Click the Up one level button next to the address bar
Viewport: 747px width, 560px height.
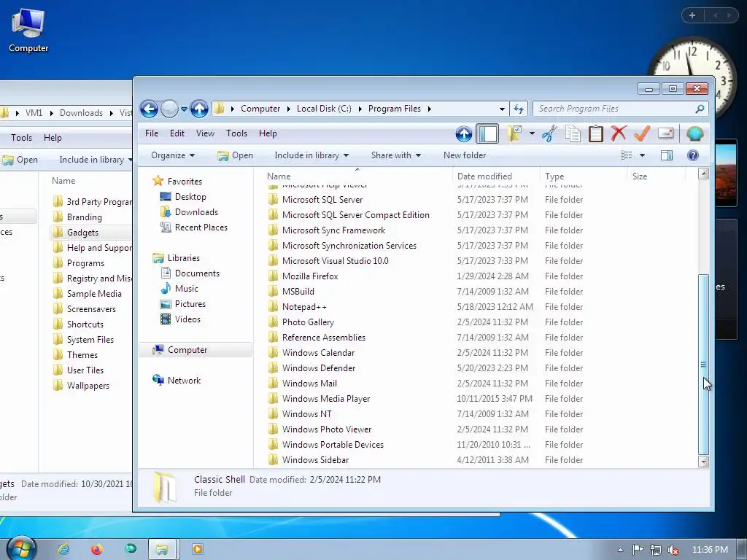point(199,109)
